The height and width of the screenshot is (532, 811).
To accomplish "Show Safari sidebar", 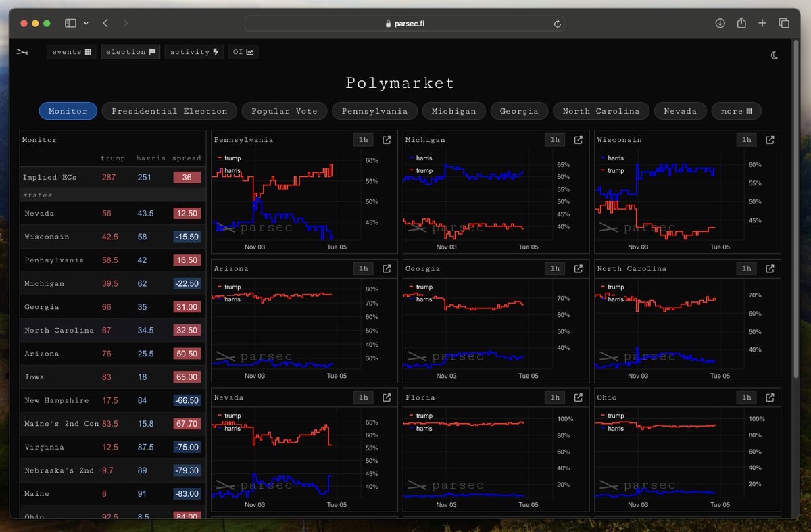I will coord(70,23).
